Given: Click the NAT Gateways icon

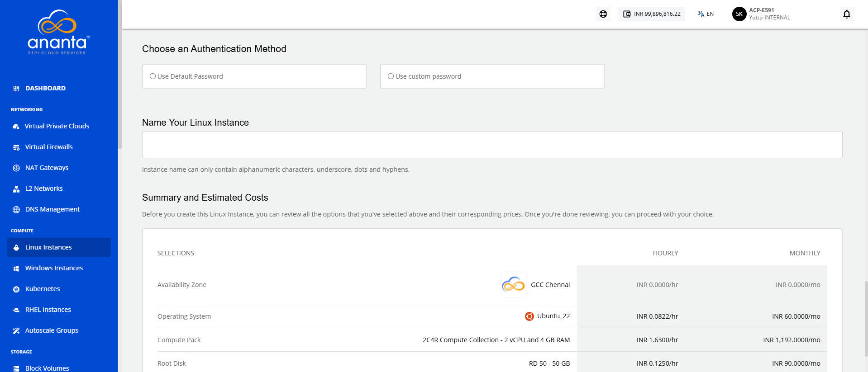Looking at the screenshot, I should click(16, 168).
